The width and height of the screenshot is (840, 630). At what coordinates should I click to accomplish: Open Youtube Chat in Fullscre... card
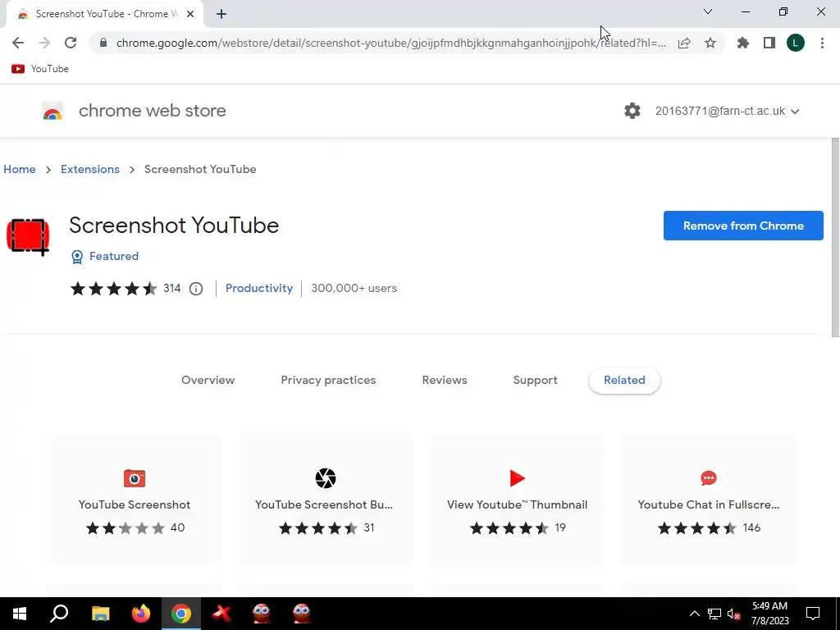click(x=708, y=499)
